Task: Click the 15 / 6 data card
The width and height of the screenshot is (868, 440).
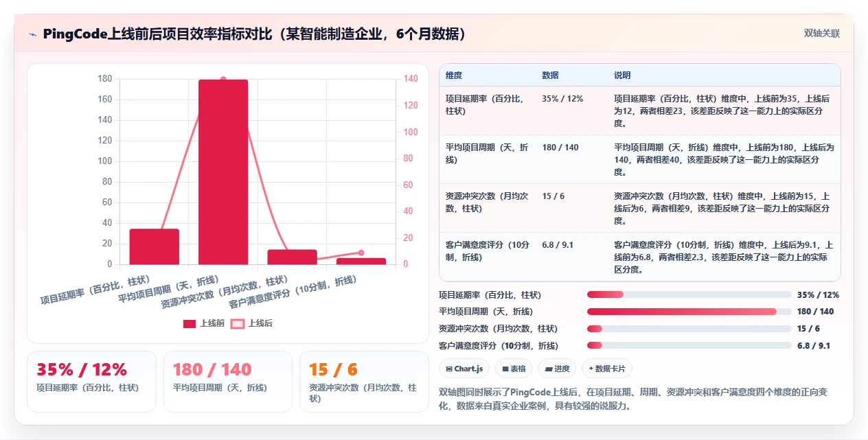Action: (364, 382)
